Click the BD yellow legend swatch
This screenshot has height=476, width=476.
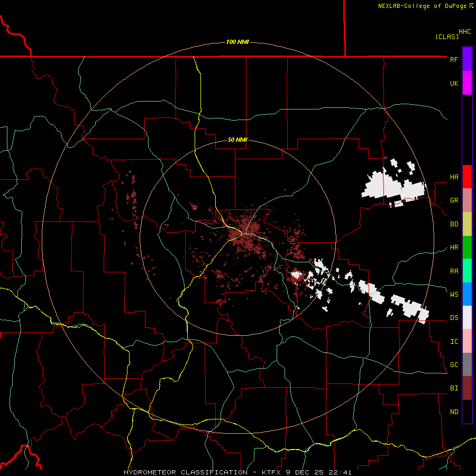click(467, 224)
